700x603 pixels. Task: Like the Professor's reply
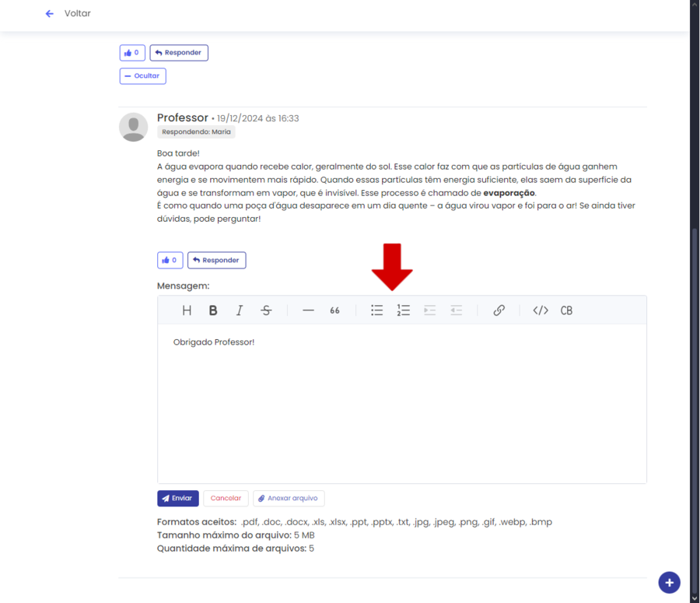coord(170,260)
